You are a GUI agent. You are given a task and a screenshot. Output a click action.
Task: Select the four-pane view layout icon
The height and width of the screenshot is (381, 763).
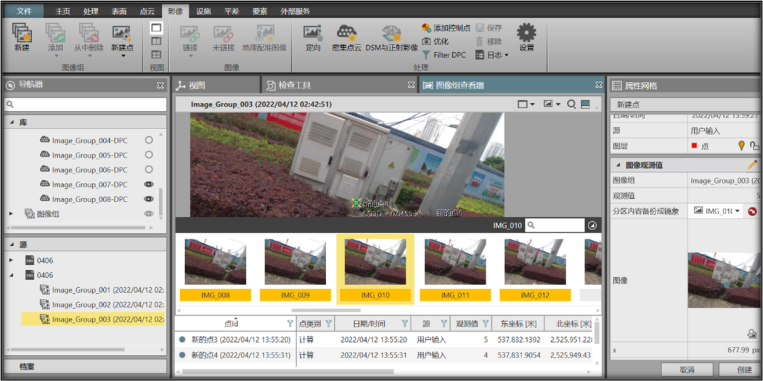156,54
